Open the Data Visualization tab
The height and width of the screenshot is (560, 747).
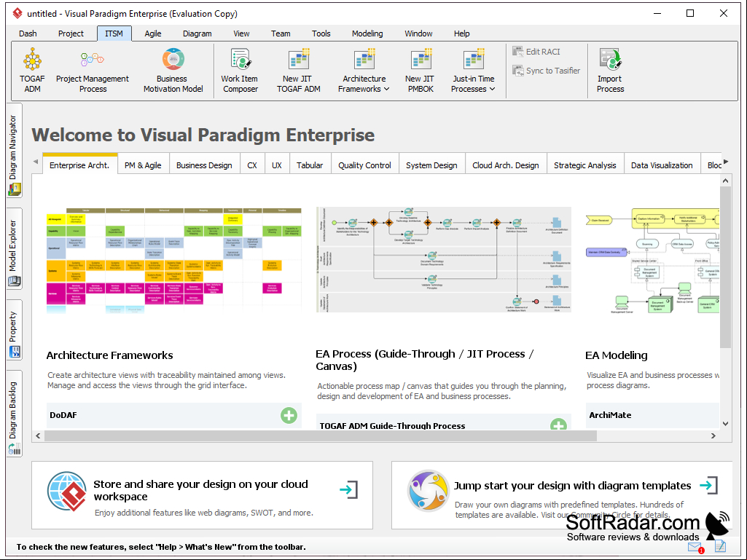click(662, 165)
